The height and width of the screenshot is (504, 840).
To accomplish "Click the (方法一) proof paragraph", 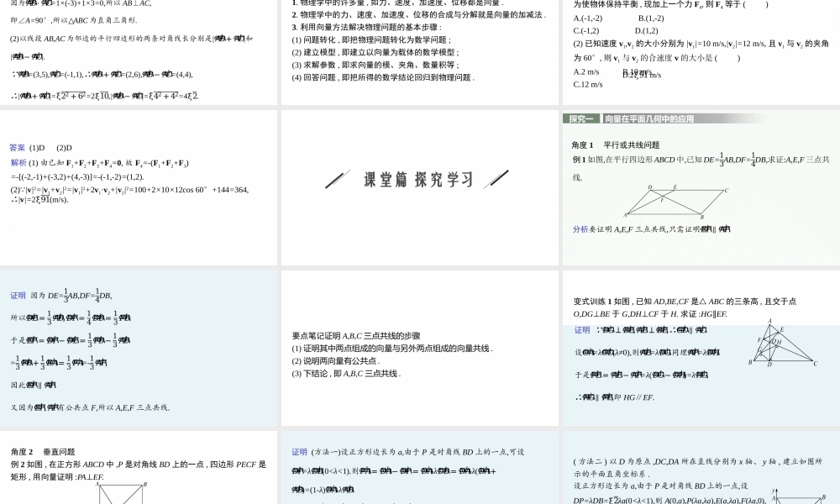I will (x=403, y=470).
